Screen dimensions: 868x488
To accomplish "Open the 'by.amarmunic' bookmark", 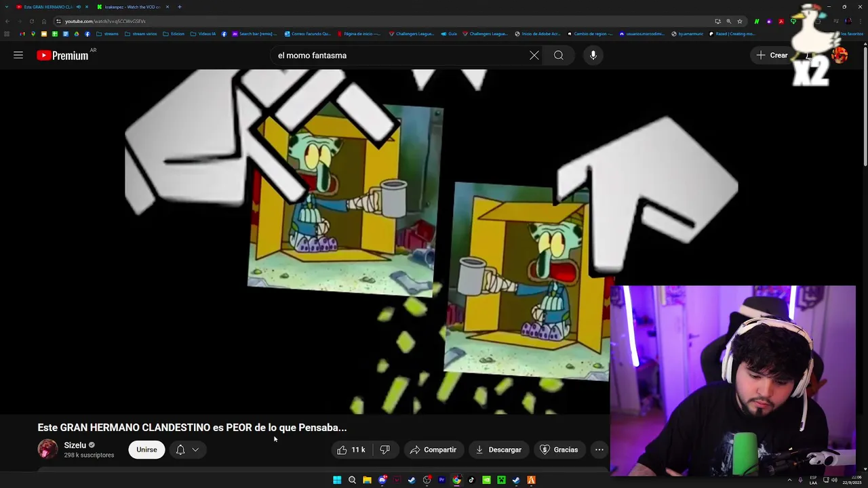I will coord(687,34).
